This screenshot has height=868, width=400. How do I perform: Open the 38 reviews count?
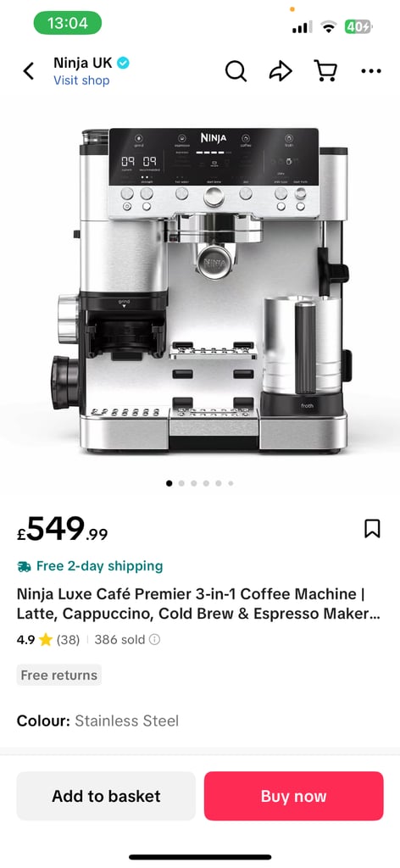[68, 640]
